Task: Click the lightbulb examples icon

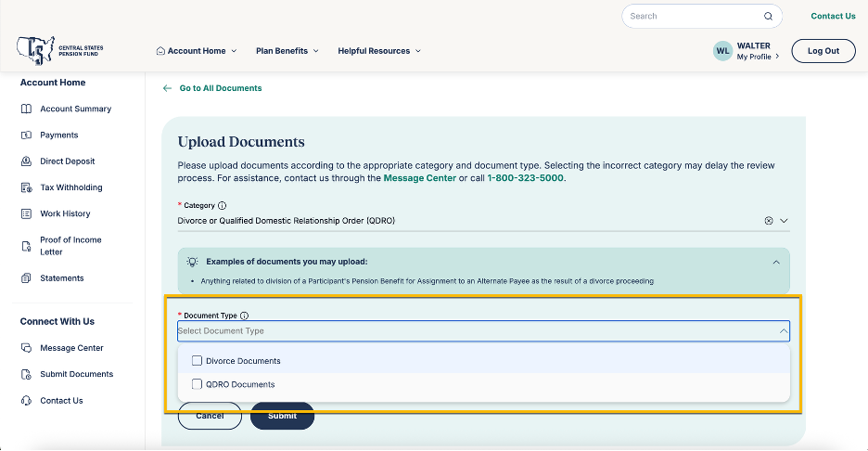Action: click(x=192, y=262)
